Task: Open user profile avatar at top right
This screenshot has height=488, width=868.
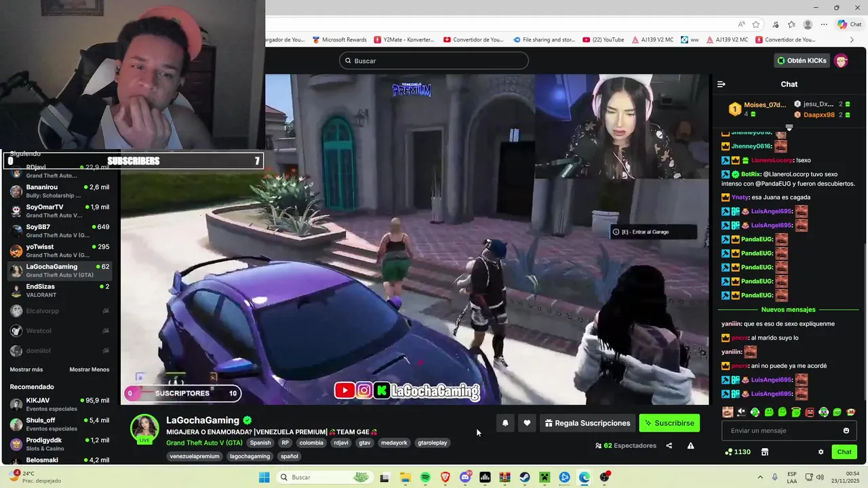Action: [841, 60]
